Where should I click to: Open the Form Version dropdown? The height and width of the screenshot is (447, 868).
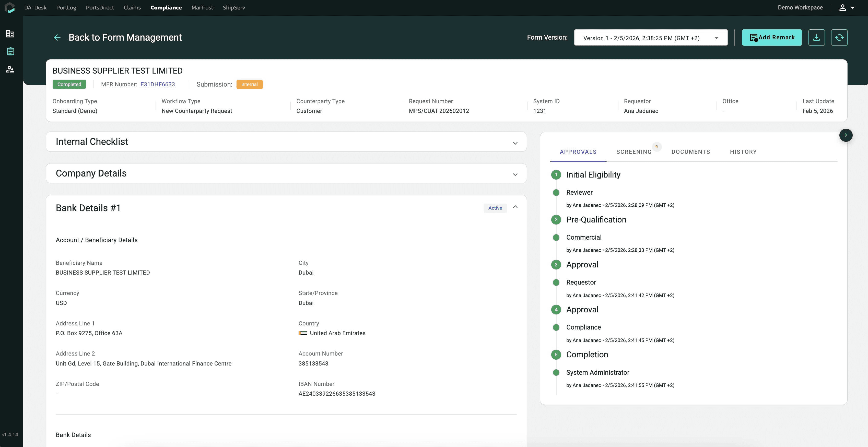[x=650, y=38]
